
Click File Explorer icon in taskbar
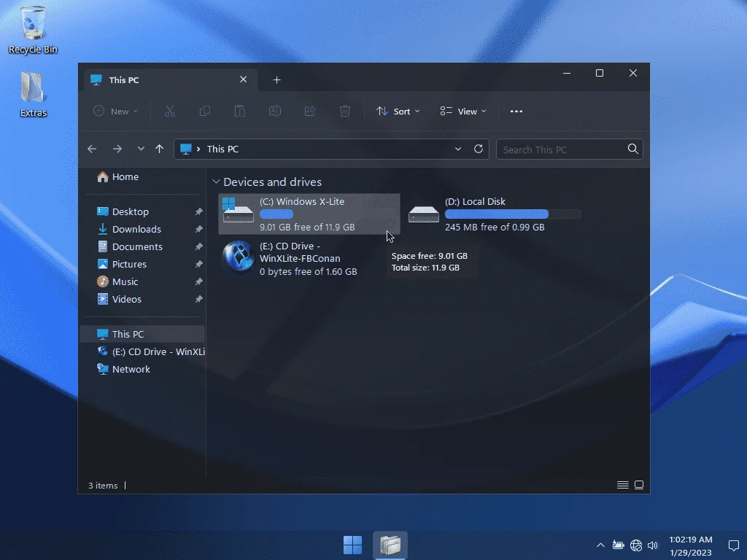(390, 545)
